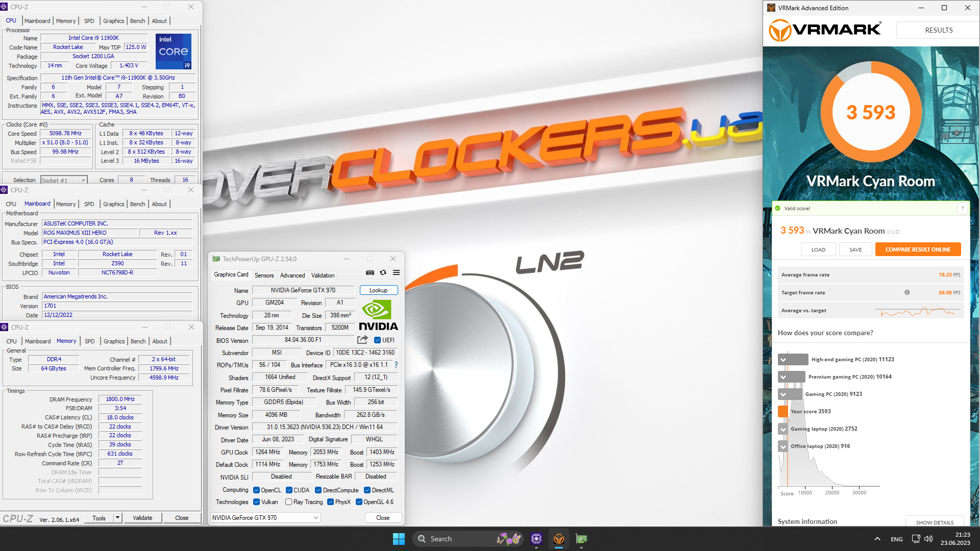
Task: Click ENG language indicator
Action: [x=897, y=539]
